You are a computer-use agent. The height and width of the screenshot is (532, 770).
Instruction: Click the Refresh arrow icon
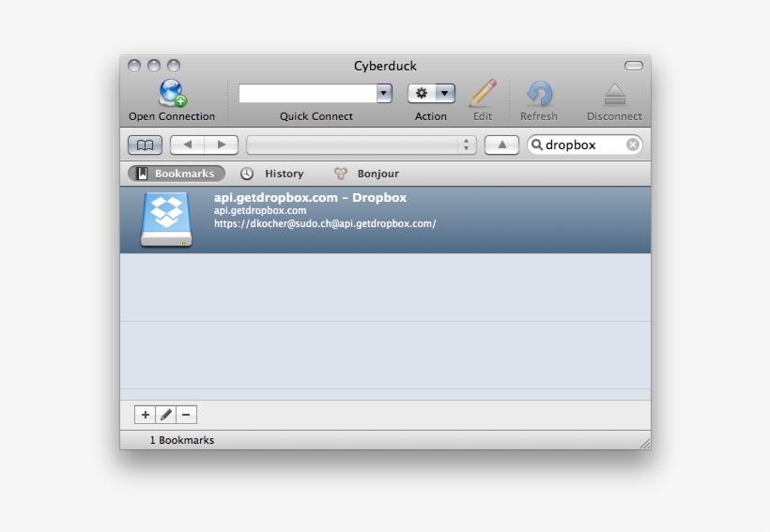539,93
